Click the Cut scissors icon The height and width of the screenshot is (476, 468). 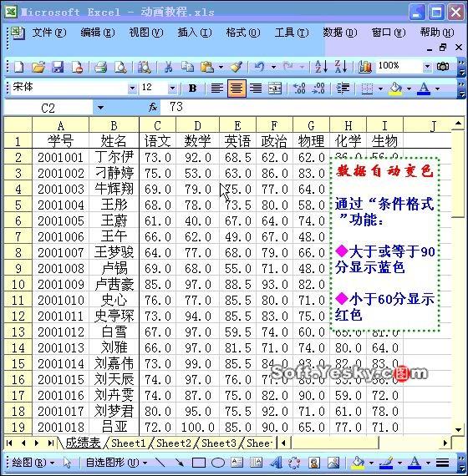pos(168,67)
